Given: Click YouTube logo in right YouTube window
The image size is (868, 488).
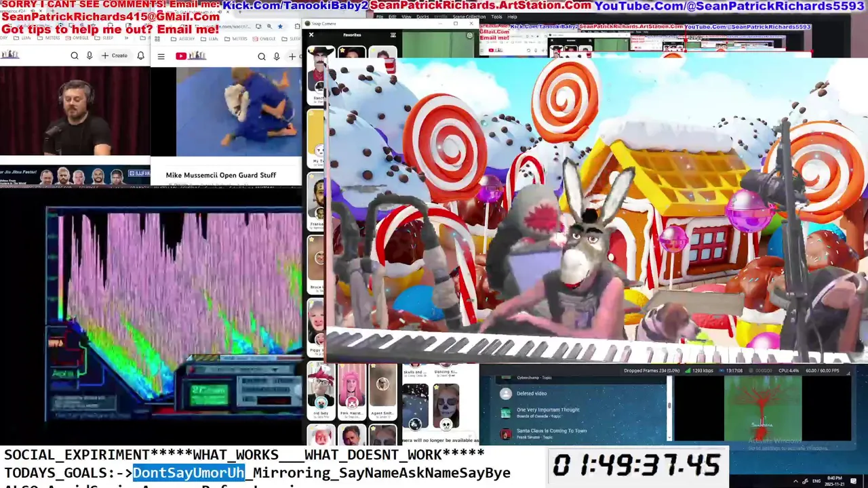Looking at the screenshot, I should (x=191, y=56).
